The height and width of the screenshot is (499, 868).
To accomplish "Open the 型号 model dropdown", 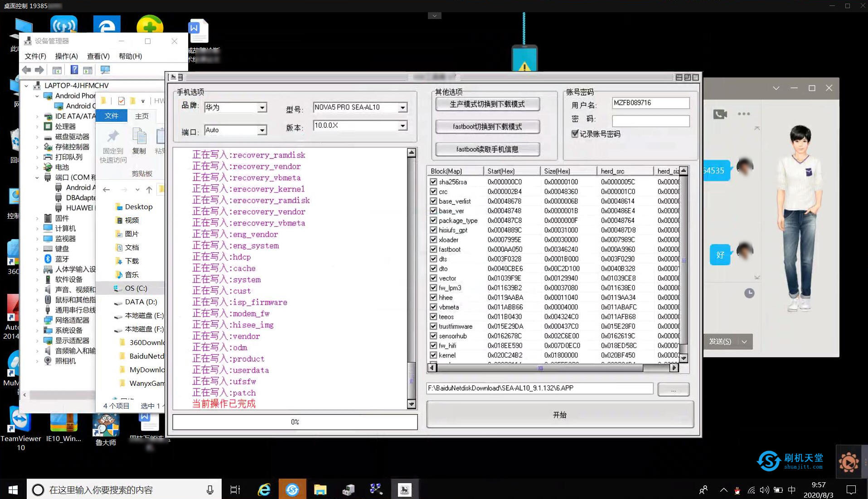I will (402, 107).
